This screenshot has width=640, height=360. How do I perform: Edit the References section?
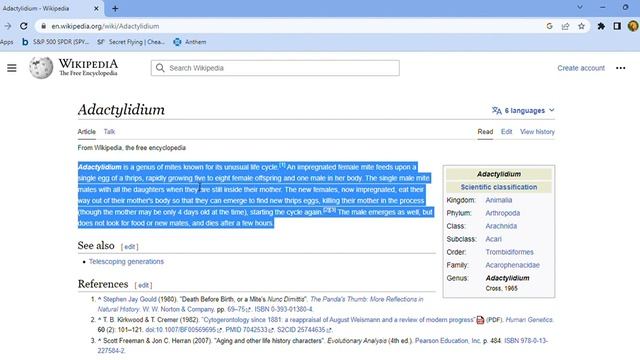(143, 285)
